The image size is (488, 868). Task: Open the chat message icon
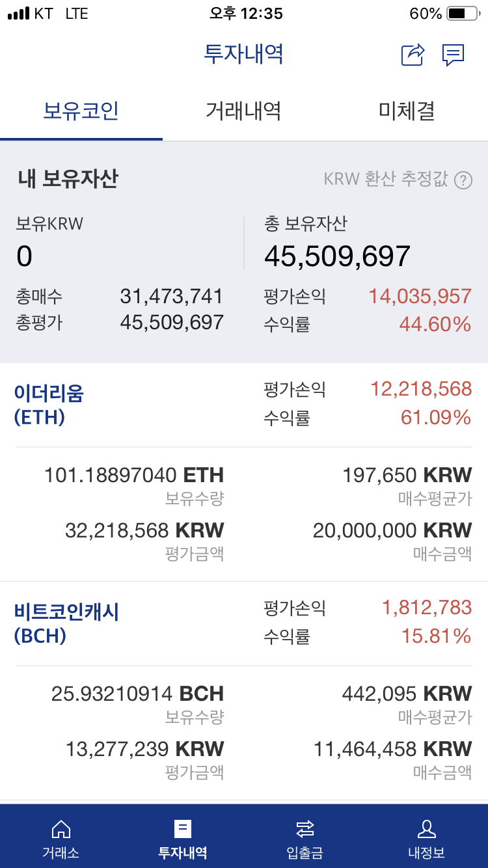tap(453, 55)
